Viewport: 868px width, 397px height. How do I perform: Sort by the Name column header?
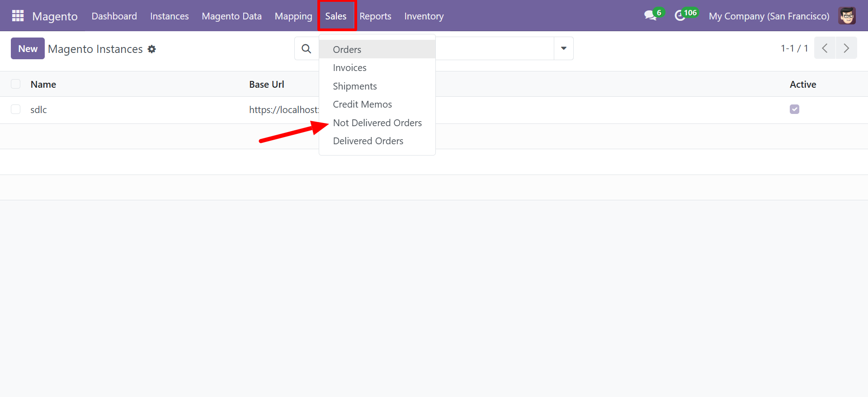pyautogui.click(x=43, y=84)
